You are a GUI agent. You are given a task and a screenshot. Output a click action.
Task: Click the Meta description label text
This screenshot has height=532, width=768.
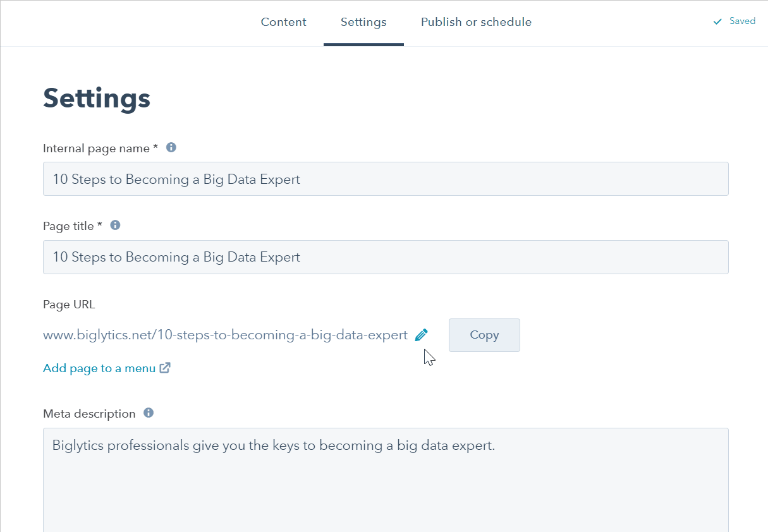click(x=89, y=414)
